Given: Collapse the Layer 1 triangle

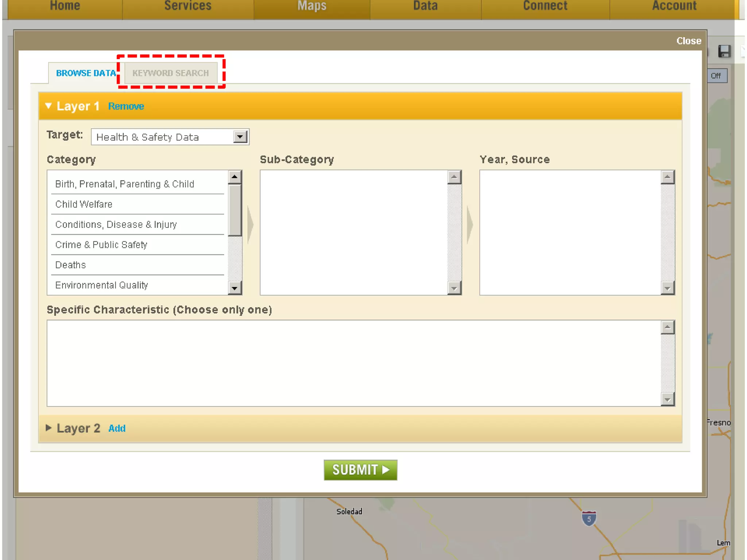Looking at the screenshot, I should 49,106.
